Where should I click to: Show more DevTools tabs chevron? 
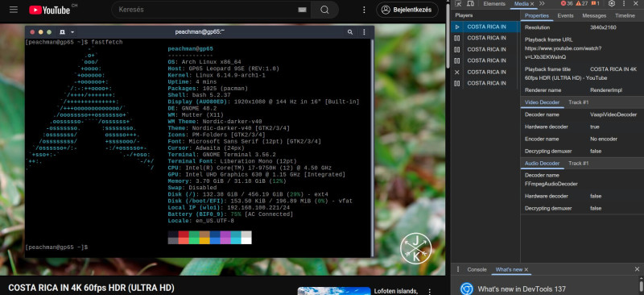(542, 4)
